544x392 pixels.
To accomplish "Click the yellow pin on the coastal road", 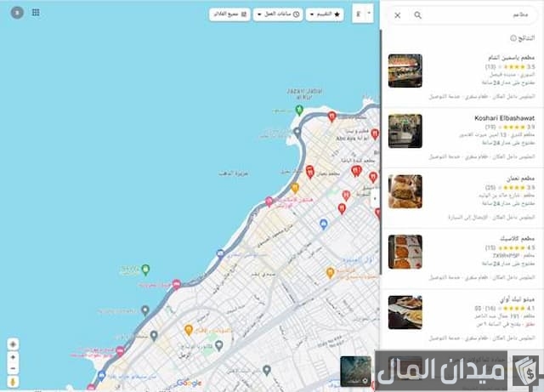I will (x=295, y=188).
